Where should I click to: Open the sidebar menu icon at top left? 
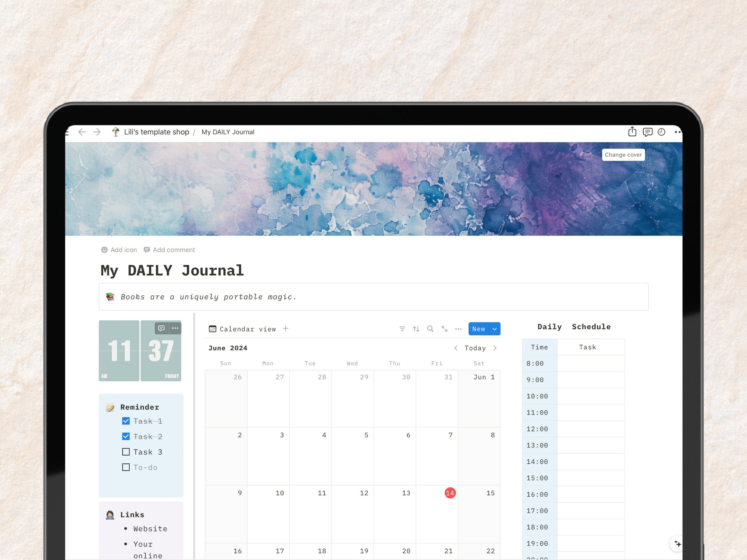coord(67,132)
